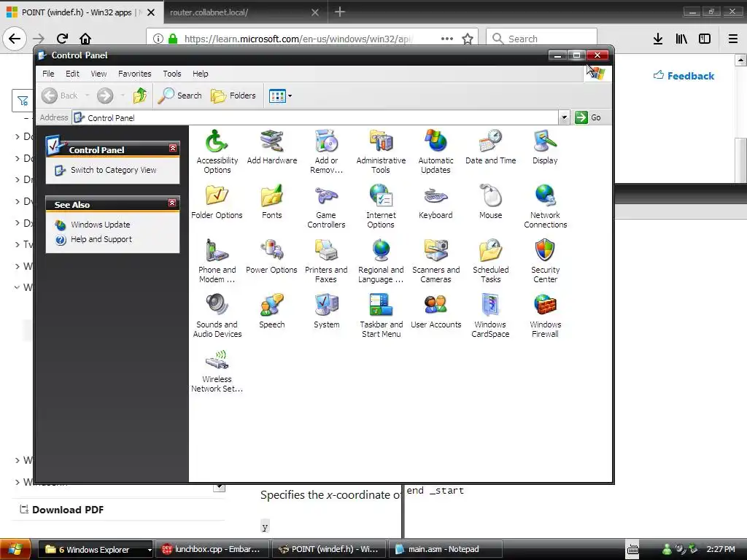The image size is (747, 560).
Task: Open the View menu
Action: (98, 74)
